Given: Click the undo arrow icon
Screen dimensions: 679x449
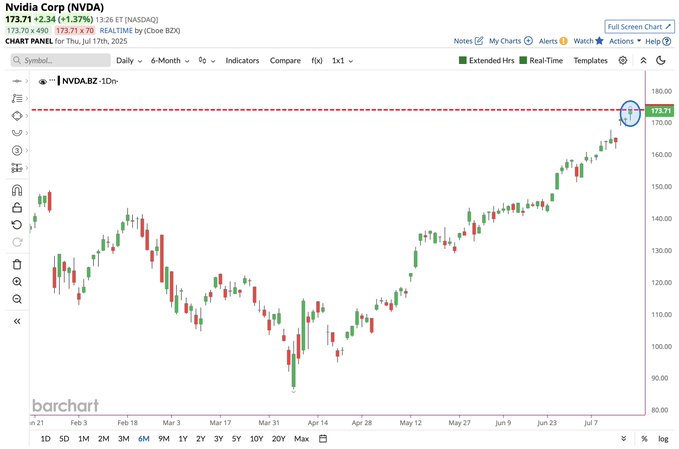Looking at the screenshot, I should tap(17, 225).
